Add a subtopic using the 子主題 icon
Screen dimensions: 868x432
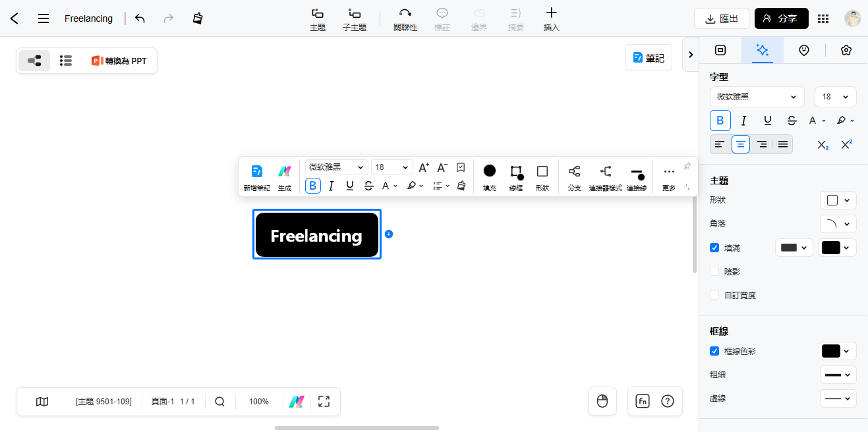point(355,19)
